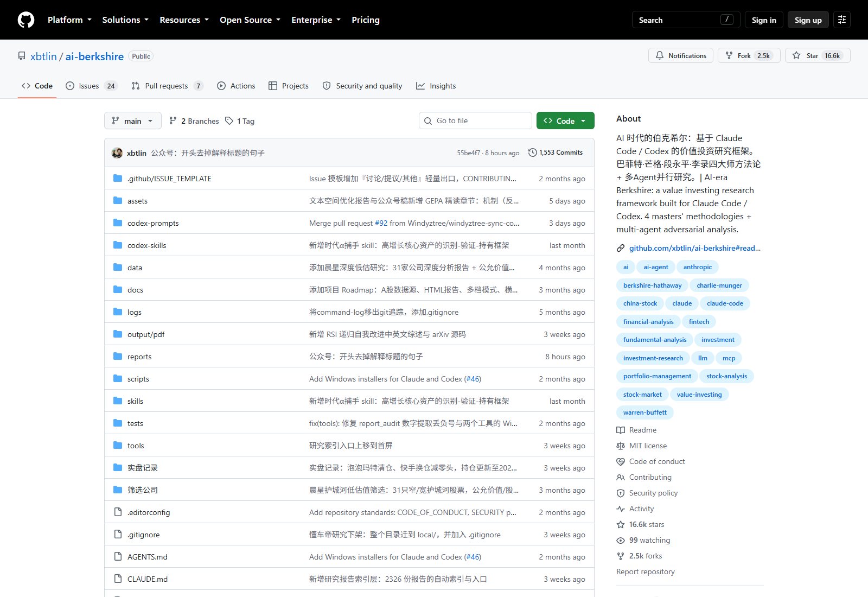The image size is (868, 597).
Task: Expand the Platform menu
Action: (69, 20)
